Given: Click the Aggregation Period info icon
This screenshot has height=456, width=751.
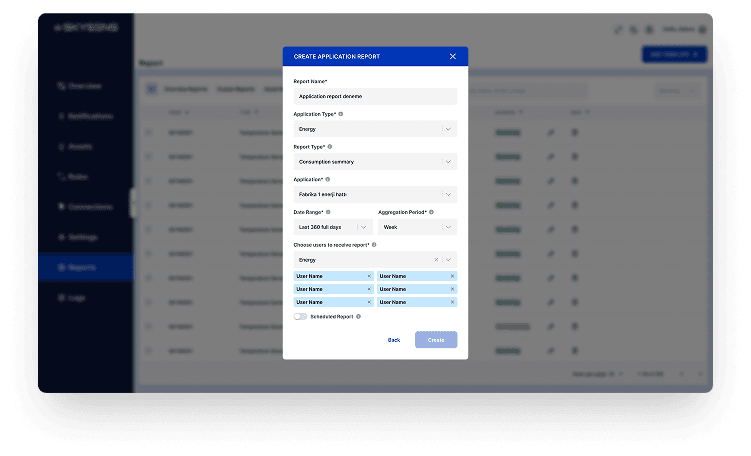Looking at the screenshot, I should [431, 212].
